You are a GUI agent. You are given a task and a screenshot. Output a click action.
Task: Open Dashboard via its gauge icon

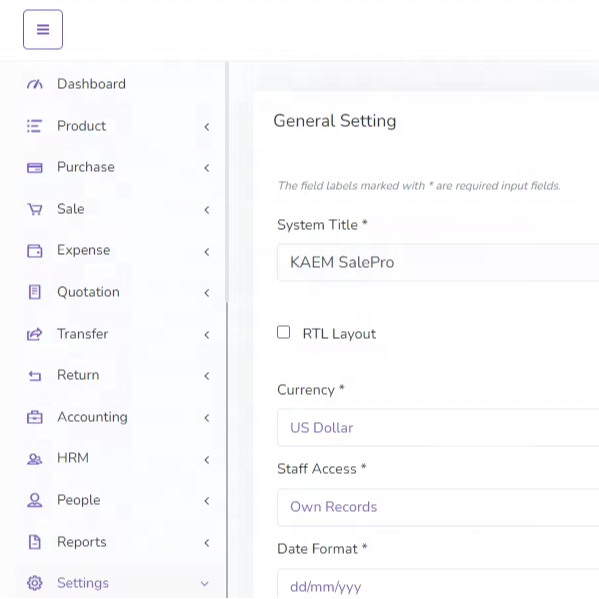(x=35, y=84)
